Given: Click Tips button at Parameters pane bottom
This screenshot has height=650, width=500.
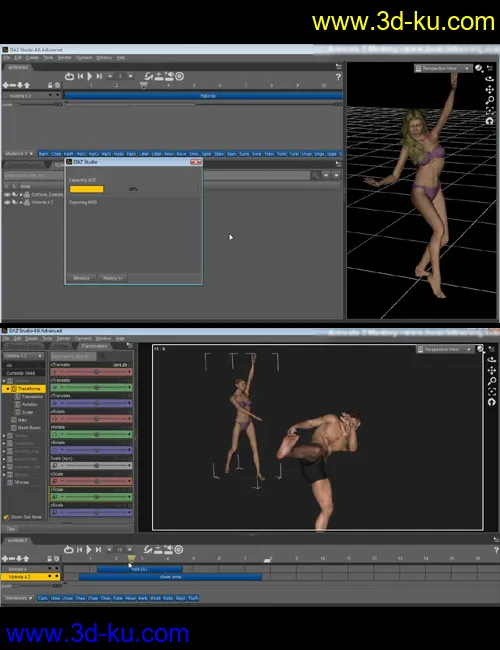Looking at the screenshot, I should coord(11,529).
